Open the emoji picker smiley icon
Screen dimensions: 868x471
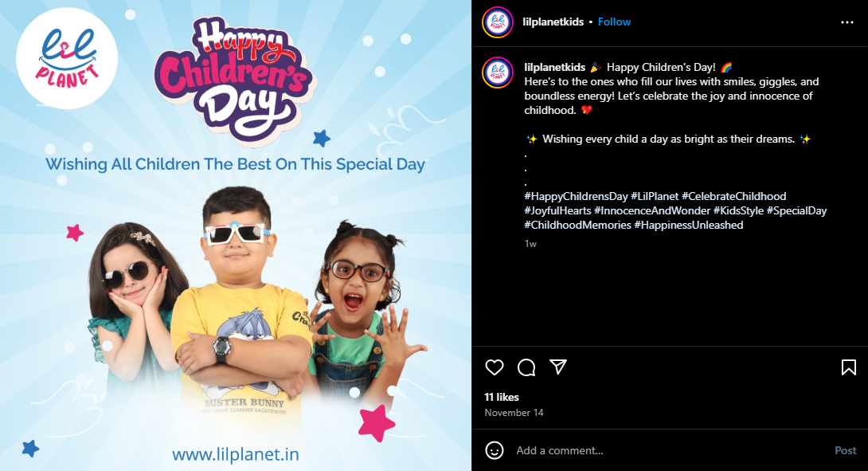tap(495, 450)
